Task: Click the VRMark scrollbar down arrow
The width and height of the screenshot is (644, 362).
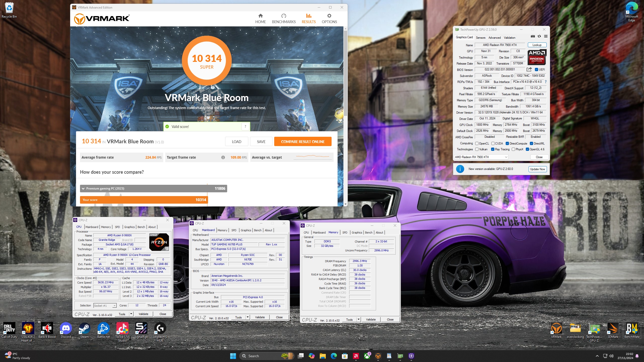Action: pos(345,204)
